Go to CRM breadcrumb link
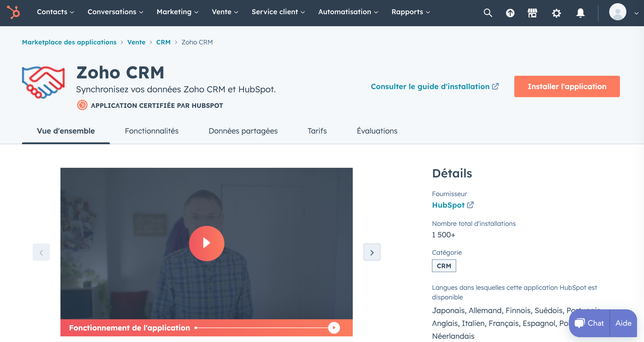644x342 pixels. [x=163, y=42]
